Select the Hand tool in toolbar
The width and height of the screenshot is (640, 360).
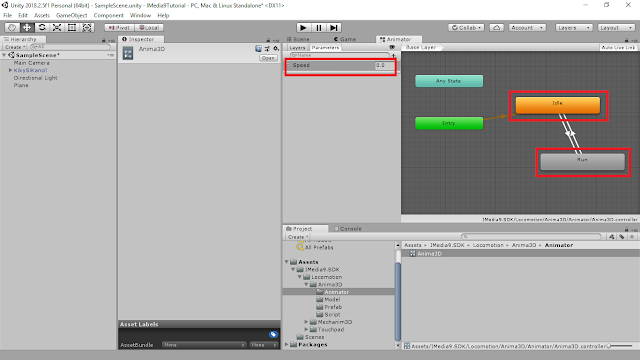pos(12,27)
